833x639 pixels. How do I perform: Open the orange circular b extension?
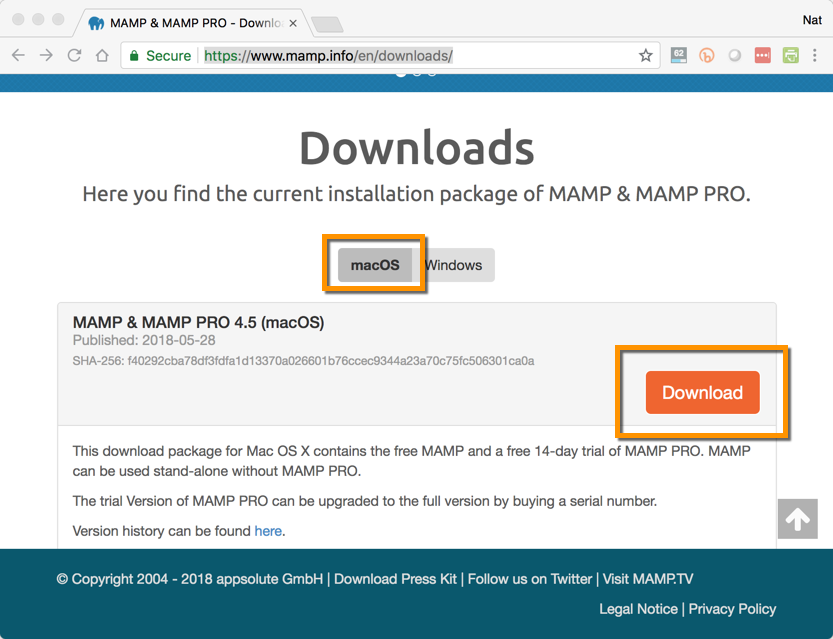707,55
